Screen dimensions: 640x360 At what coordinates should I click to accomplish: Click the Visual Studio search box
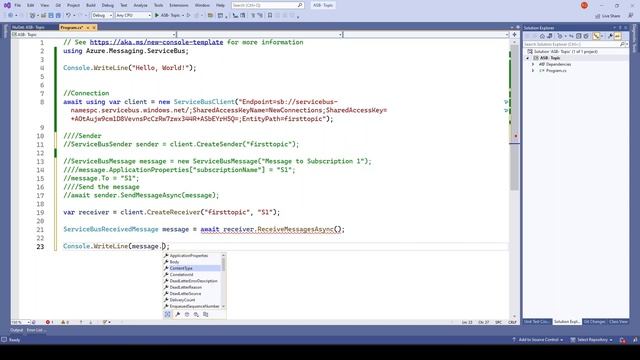click(268, 5)
